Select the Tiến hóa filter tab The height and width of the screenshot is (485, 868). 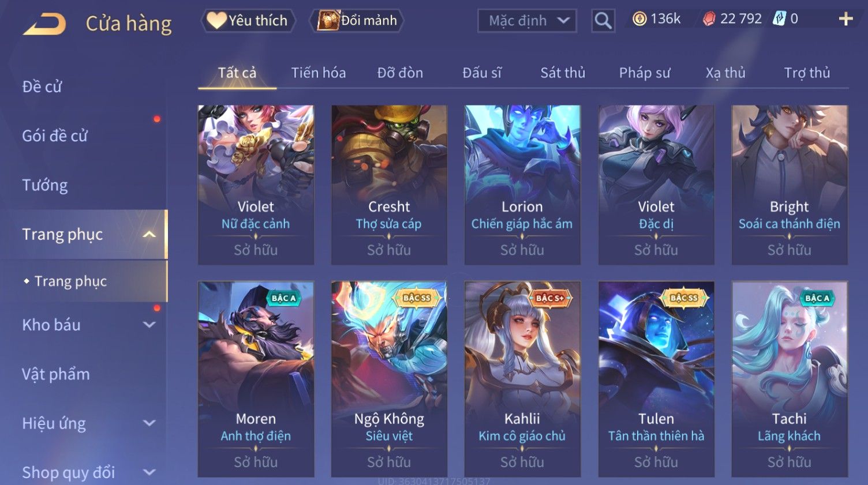click(x=319, y=73)
